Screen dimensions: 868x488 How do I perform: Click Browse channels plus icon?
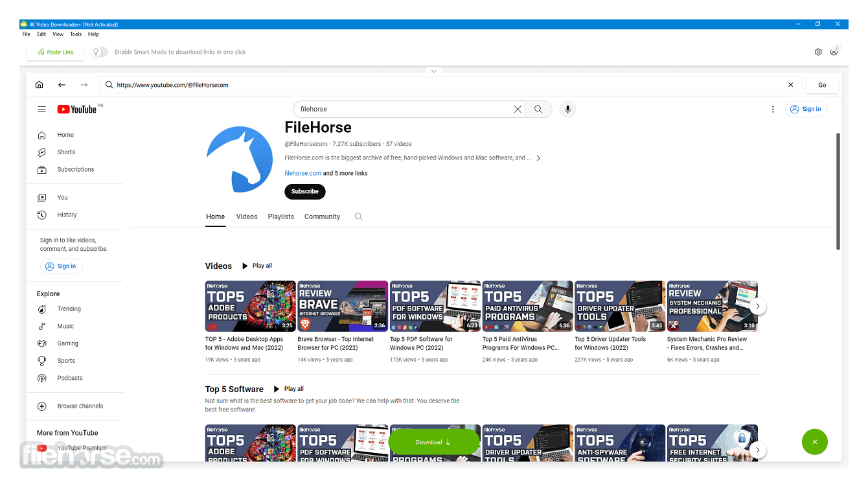pos(42,406)
